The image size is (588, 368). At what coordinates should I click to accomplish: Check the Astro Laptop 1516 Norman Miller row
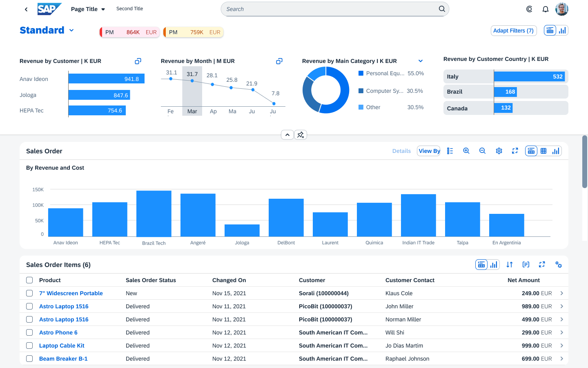[29, 319]
